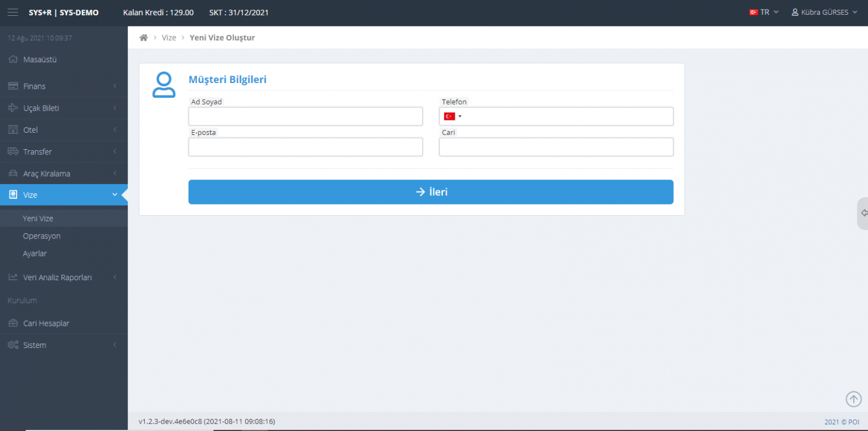Expand the Transfer menu chevron
Screen dimensions: 868x431
[115, 151]
